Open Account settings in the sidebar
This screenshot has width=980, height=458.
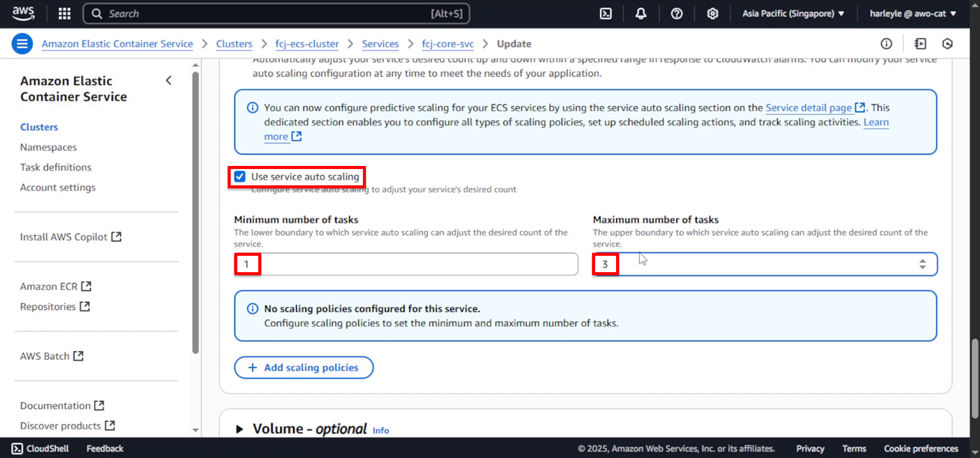58,187
